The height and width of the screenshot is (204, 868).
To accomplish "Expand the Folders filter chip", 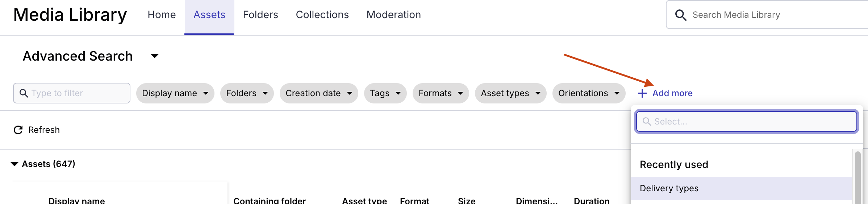I will pos(247,93).
